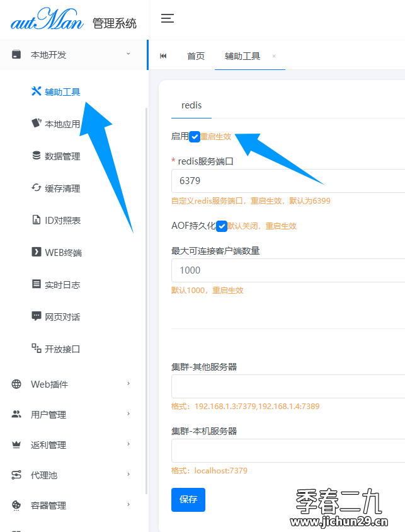Select the 辅助工具 tab
The image size is (405, 532).
tap(242, 56)
